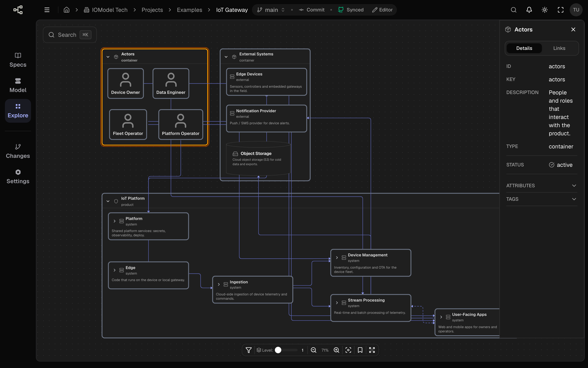Open the Editor
Viewport: 588px width, 368px height.
tap(382, 10)
